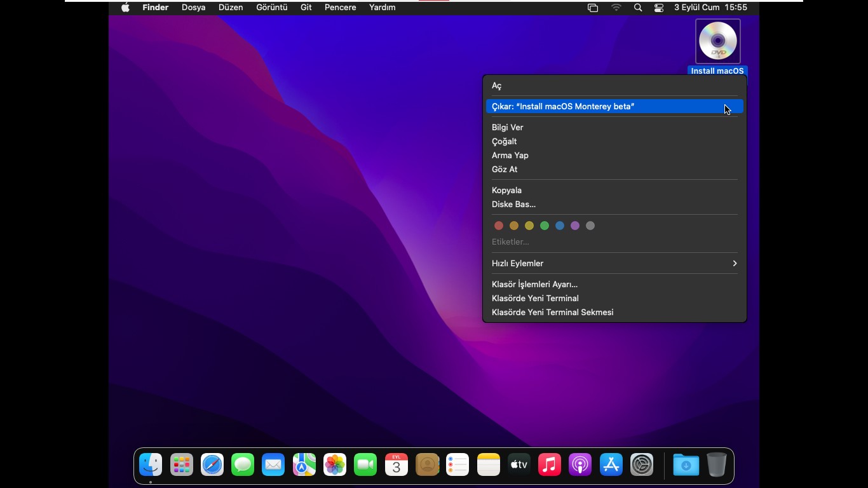Choose Kopyala from the context menu
This screenshot has height=488, width=868.
(x=614, y=191)
